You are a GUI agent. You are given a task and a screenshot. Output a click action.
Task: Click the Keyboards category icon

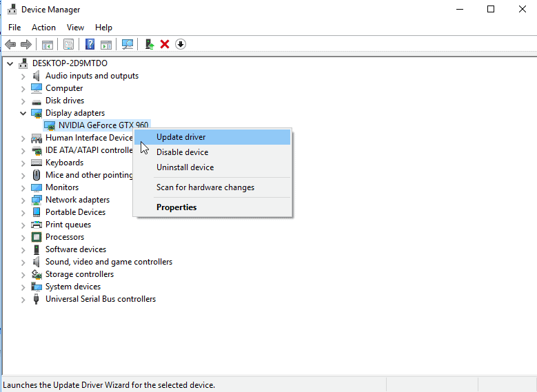point(37,163)
